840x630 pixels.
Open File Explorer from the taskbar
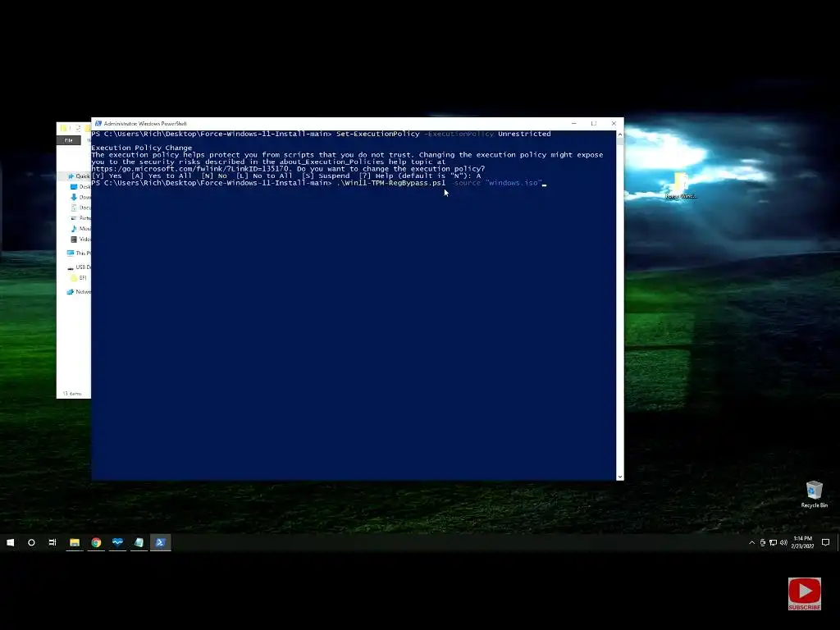pyautogui.click(x=75, y=542)
